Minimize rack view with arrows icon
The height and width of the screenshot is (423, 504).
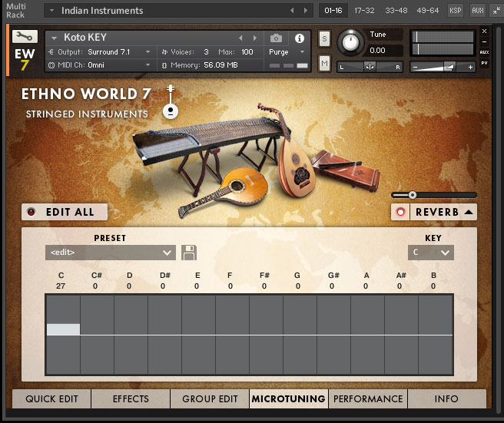coord(496,11)
